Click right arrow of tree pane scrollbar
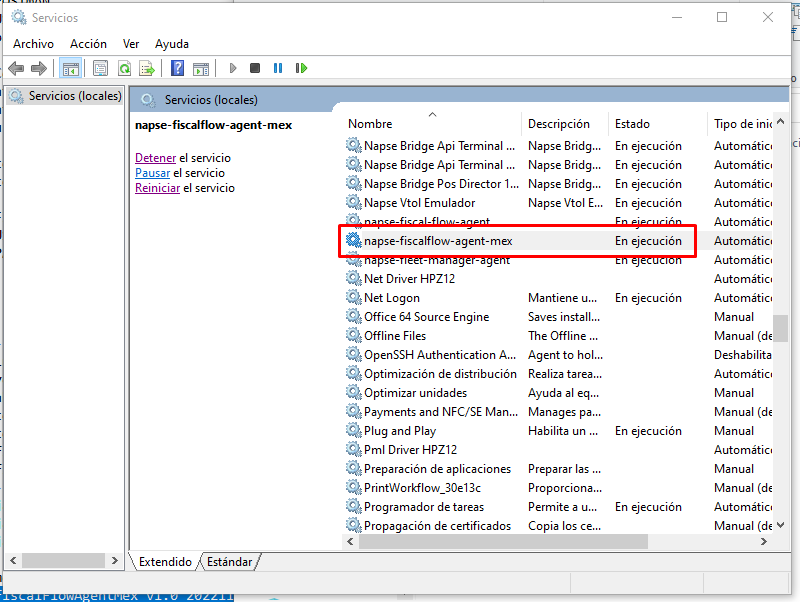 115,561
